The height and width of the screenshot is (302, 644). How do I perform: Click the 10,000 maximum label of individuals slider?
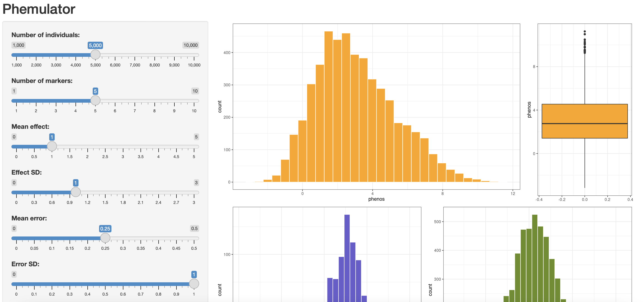click(190, 45)
